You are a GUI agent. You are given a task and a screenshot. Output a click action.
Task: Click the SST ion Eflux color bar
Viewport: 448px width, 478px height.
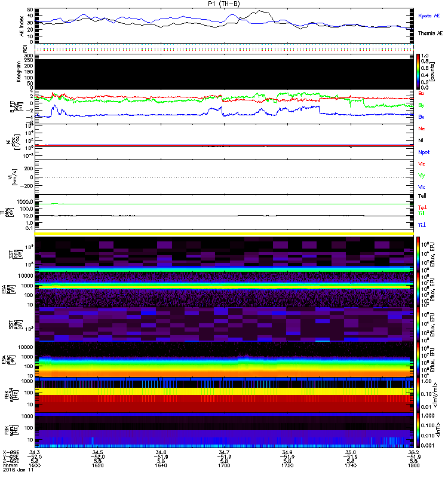pos(418,255)
